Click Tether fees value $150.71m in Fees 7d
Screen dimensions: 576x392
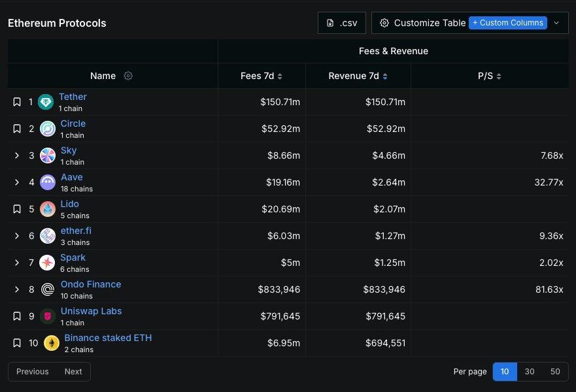point(280,102)
